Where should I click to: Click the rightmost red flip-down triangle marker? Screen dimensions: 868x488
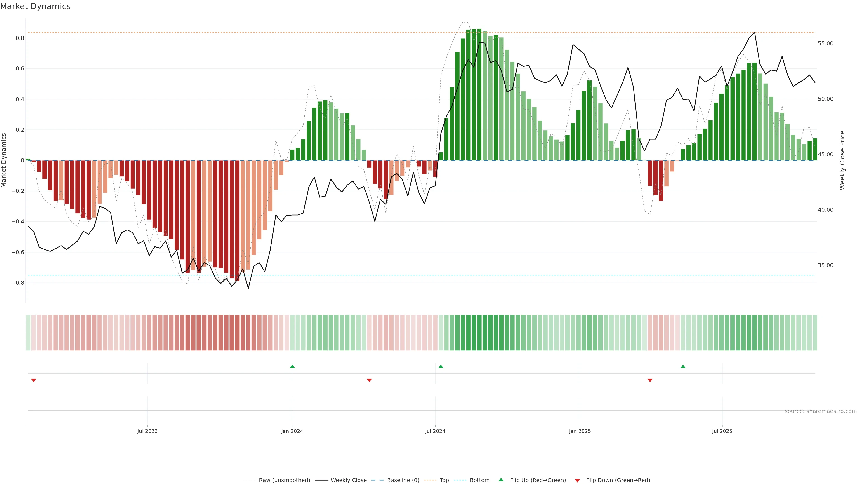(650, 380)
